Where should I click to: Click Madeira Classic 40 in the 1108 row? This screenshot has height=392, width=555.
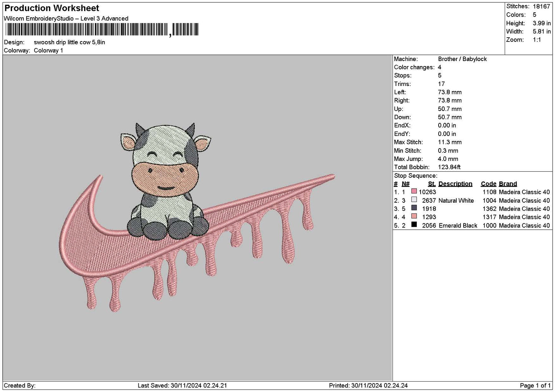pos(524,192)
